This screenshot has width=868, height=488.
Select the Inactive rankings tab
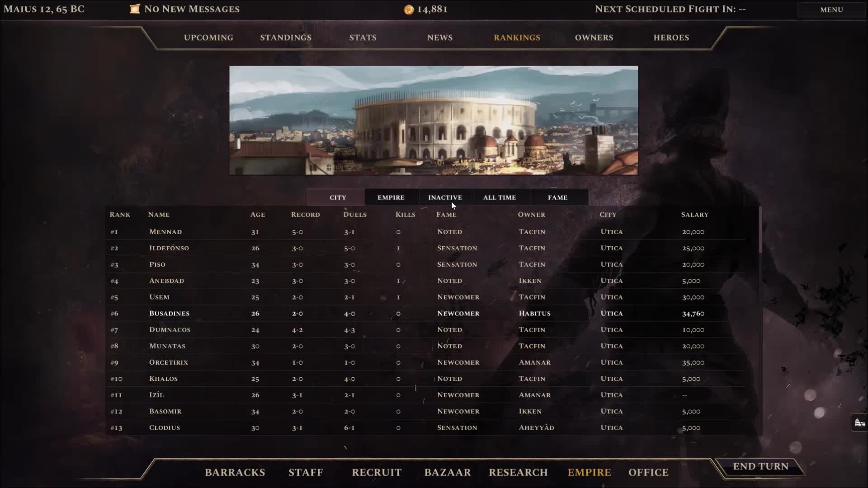[445, 197]
